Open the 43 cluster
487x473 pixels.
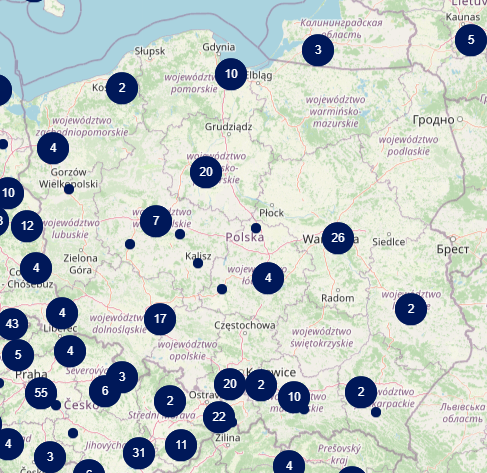click(12, 324)
